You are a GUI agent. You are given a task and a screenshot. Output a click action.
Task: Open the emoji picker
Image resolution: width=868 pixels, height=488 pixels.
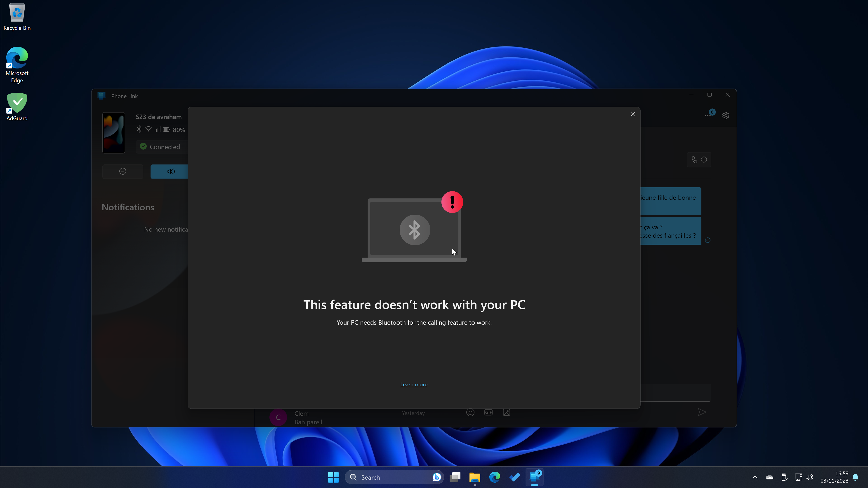point(470,413)
